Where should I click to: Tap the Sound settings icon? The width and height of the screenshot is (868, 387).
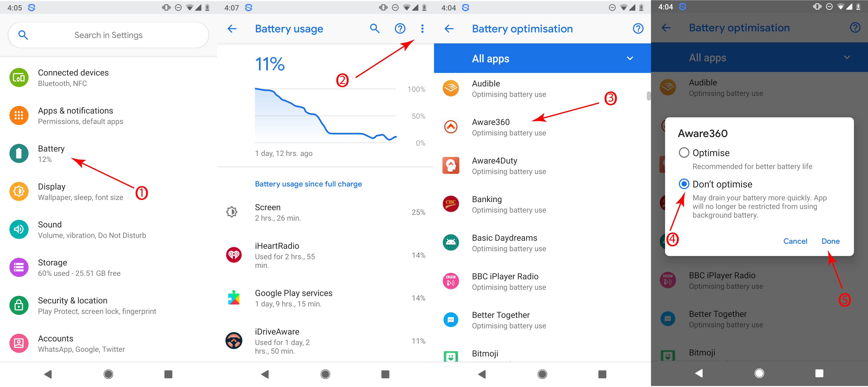tap(19, 229)
